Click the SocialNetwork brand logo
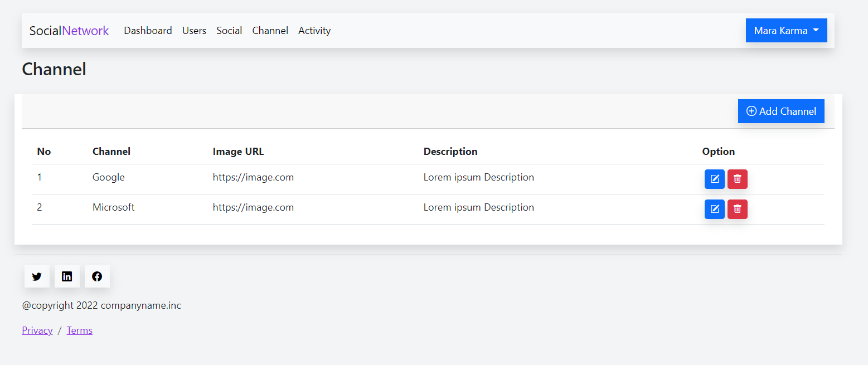This screenshot has height=365, width=868. (69, 31)
